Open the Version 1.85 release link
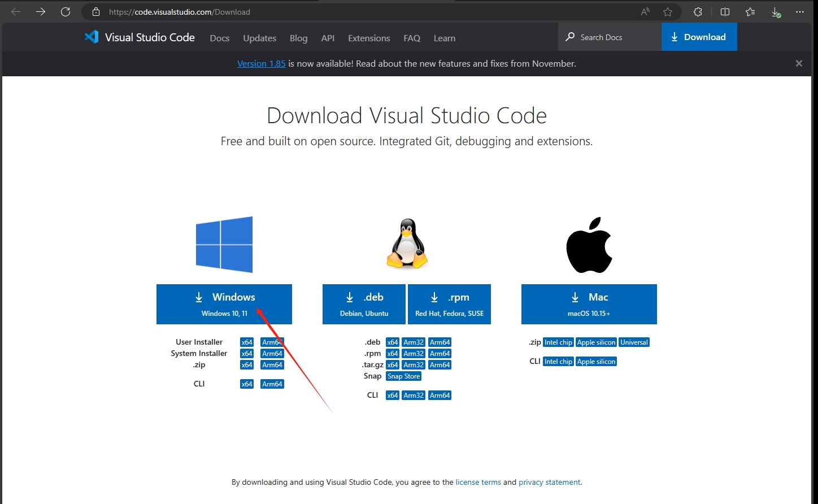 coord(261,64)
